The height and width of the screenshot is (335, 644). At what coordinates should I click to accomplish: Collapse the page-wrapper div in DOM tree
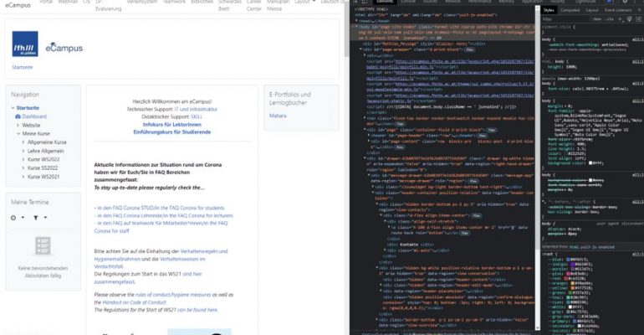[x=361, y=49]
